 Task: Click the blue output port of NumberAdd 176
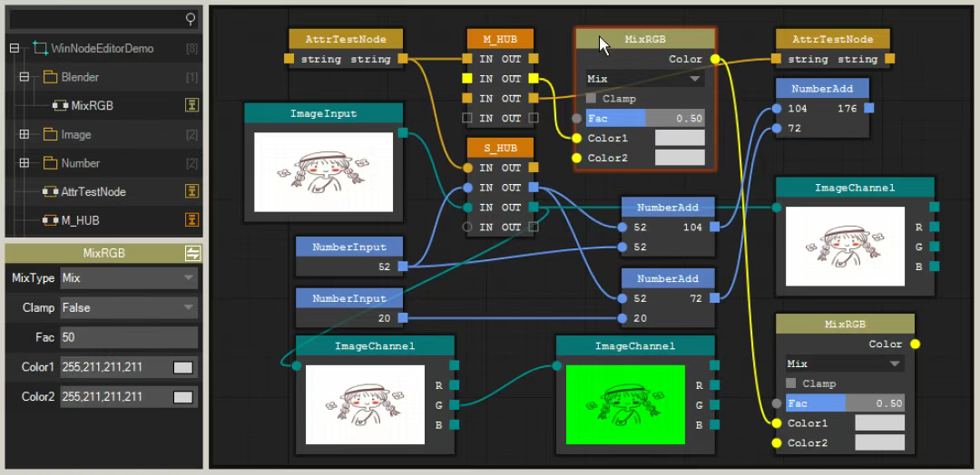[x=868, y=109]
